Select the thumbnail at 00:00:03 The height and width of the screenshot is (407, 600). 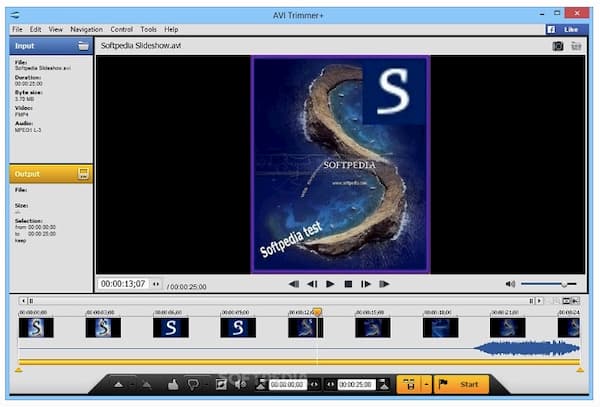coord(103,328)
